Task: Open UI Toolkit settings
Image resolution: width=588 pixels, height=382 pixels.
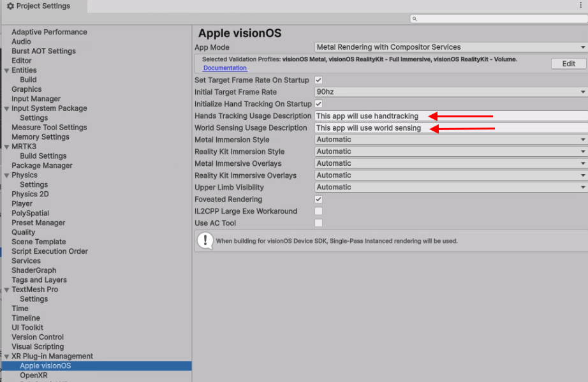Action: 27,328
